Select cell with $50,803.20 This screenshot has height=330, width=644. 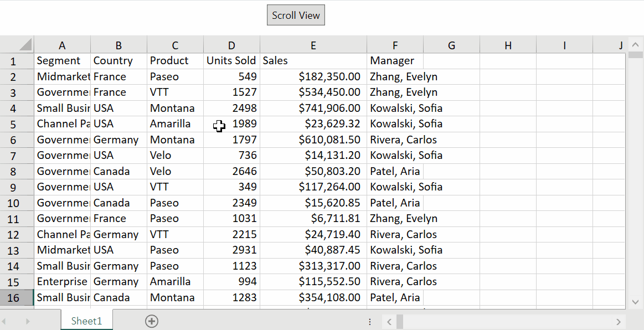pos(313,172)
